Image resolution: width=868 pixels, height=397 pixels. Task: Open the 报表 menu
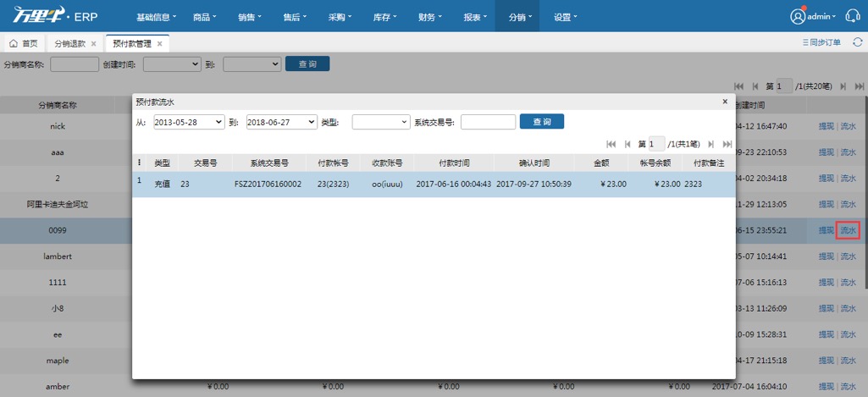tap(476, 17)
